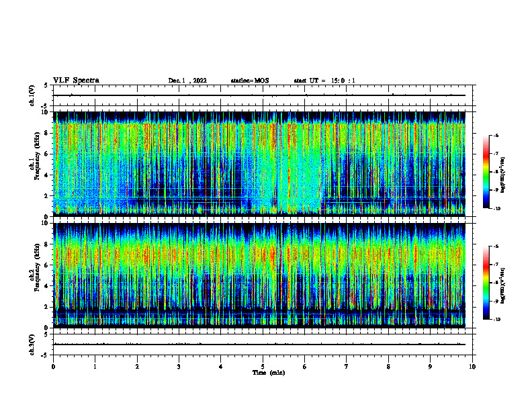Click the time axis tick label "0"
The image size is (532, 411).
click(53, 367)
